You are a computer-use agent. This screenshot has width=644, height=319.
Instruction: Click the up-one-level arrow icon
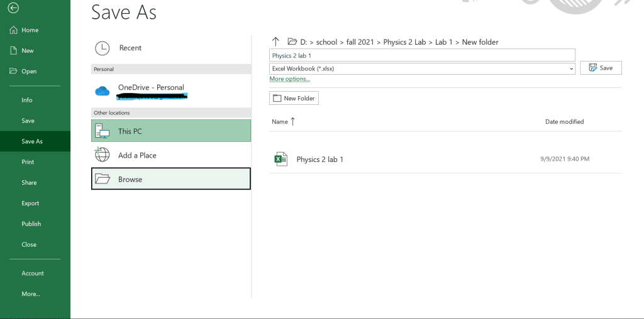pyautogui.click(x=275, y=41)
